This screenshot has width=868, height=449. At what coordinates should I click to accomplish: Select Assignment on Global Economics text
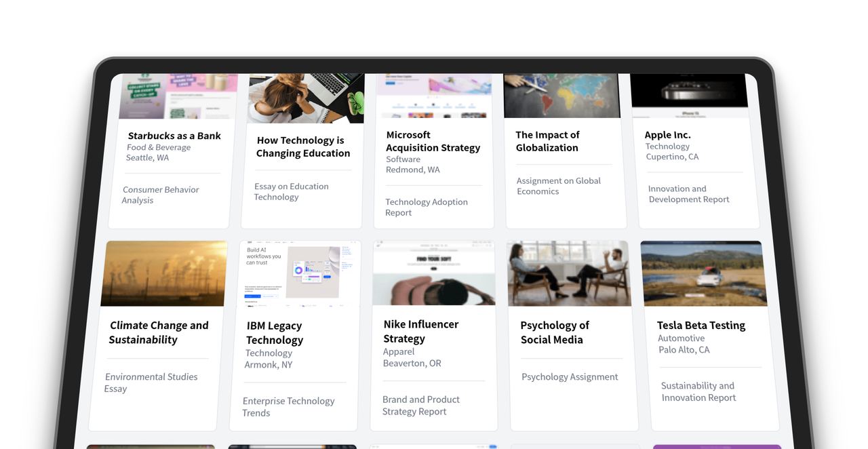click(x=558, y=186)
